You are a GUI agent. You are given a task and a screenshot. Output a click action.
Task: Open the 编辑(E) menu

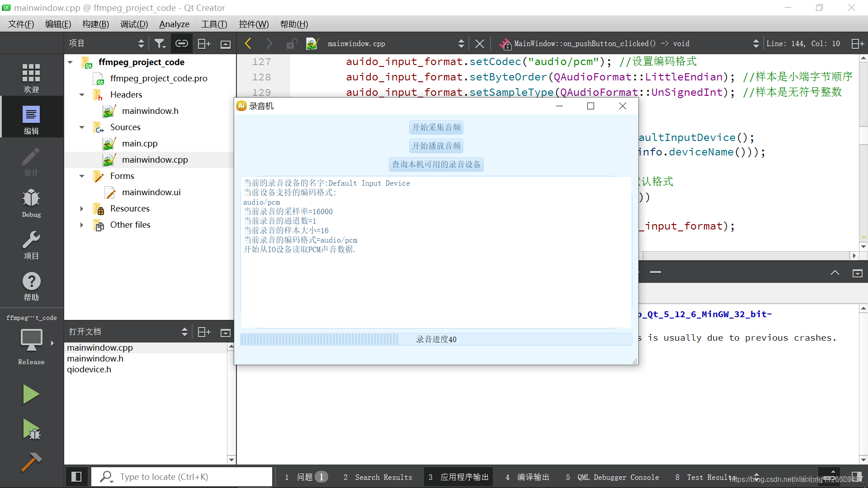[58, 24]
